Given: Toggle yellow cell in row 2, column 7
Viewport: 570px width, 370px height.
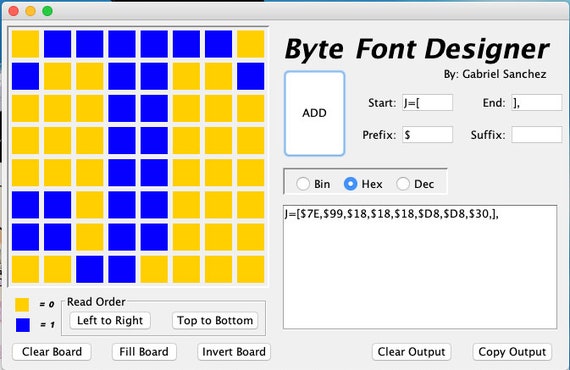Looking at the screenshot, I should click(x=218, y=76).
